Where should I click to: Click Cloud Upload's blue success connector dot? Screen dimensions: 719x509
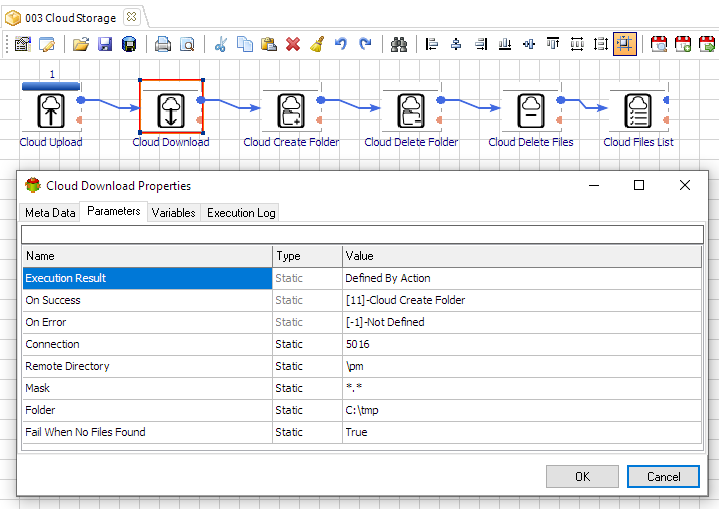(81, 100)
